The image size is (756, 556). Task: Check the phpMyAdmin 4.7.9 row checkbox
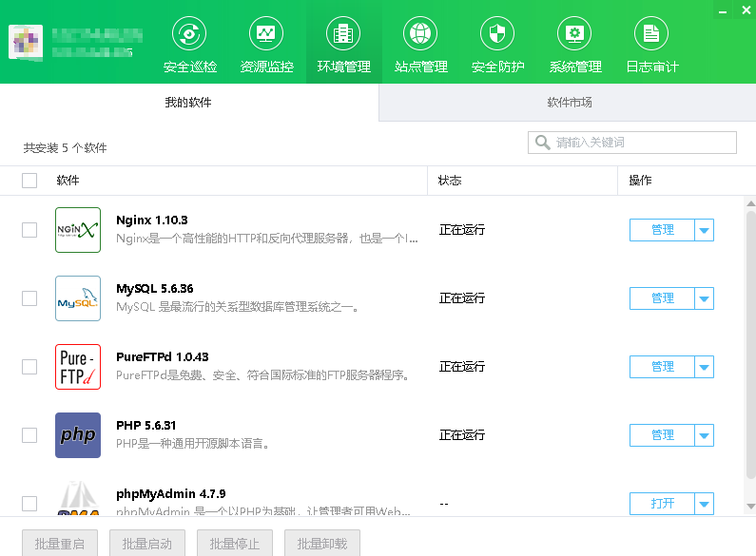coord(29,504)
